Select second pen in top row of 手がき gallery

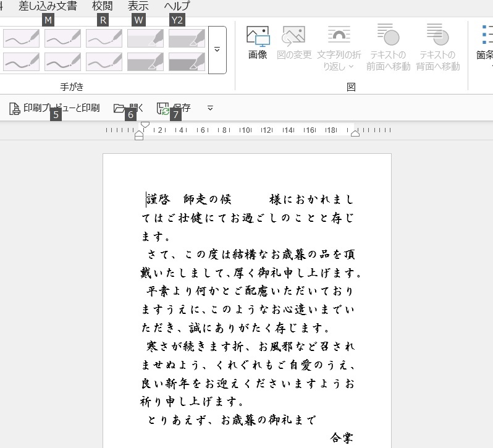pos(62,38)
